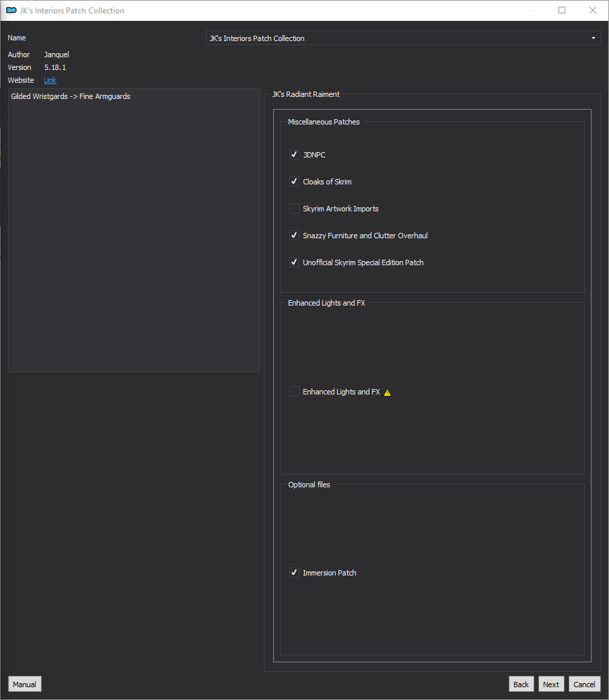The height and width of the screenshot is (700, 609).
Task: Click the JK's Interiors Patch Collection combo box
Action: [403, 38]
